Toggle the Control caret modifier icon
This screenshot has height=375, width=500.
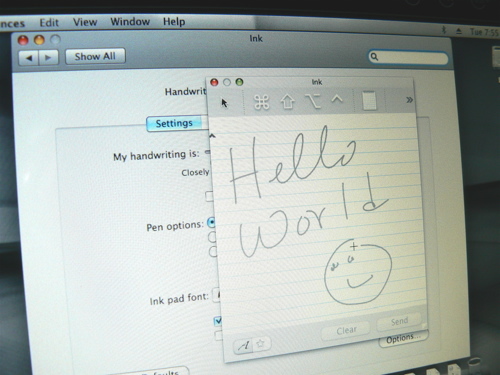(337, 99)
